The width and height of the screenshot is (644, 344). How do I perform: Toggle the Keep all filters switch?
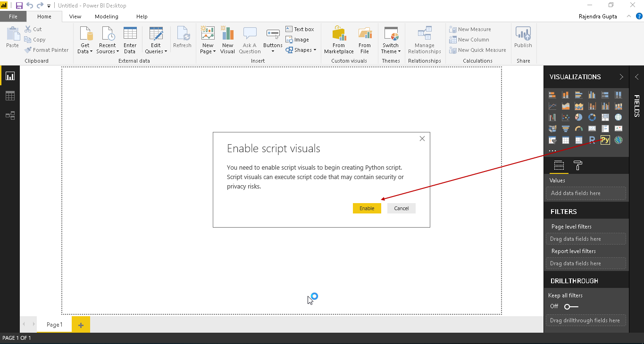[x=571, y=306]
